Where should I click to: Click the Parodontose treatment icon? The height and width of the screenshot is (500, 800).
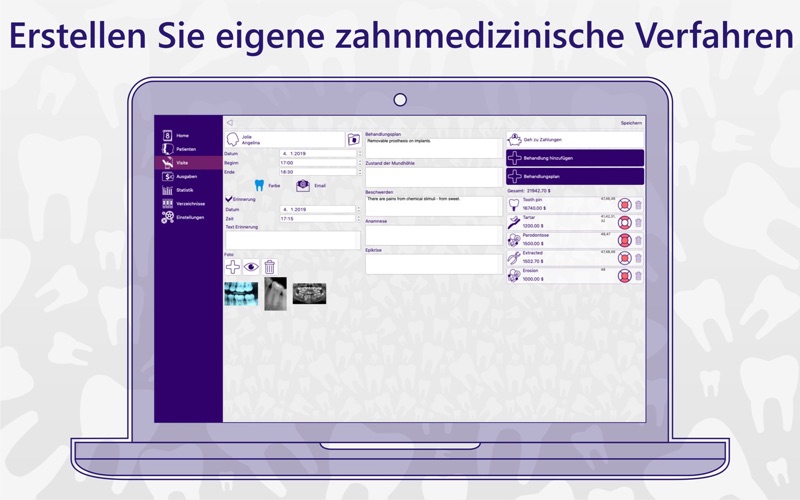pos(514,240)
